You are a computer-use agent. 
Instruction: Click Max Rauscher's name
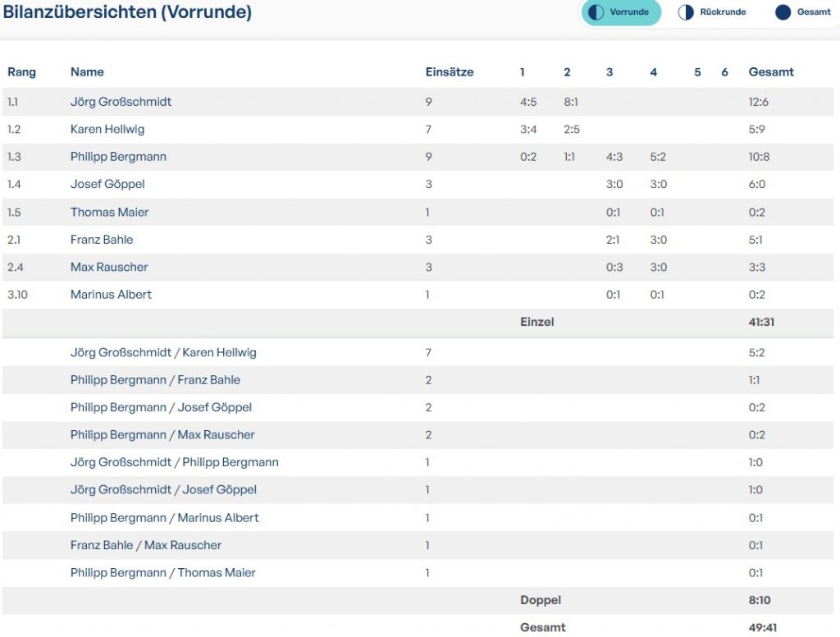[x=109, y=267]
